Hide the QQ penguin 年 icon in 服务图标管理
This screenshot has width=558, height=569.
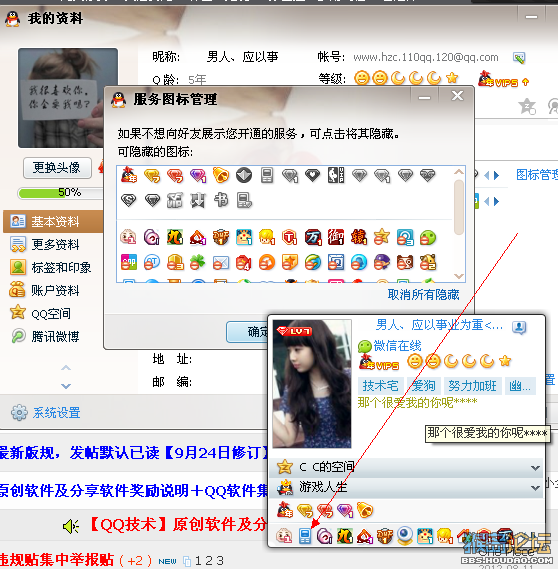pyautogui.click(x=129, y=175)
